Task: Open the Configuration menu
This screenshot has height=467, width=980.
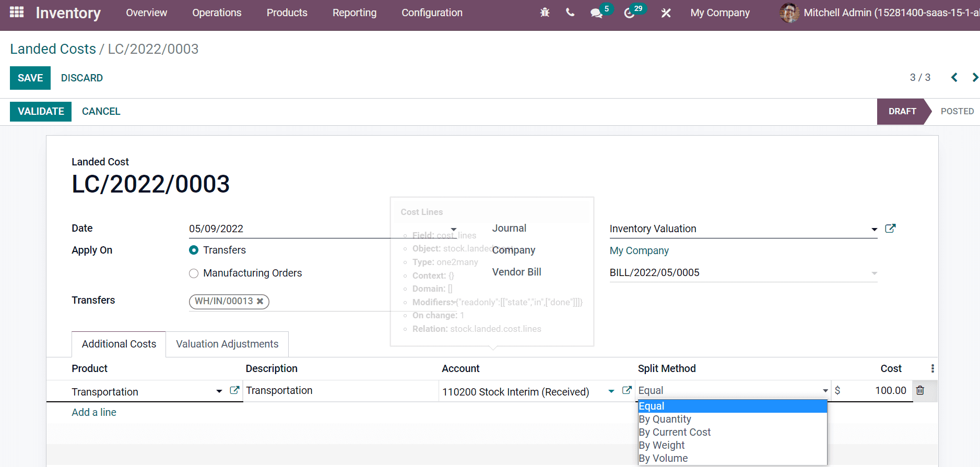Action: click(432, 13)
